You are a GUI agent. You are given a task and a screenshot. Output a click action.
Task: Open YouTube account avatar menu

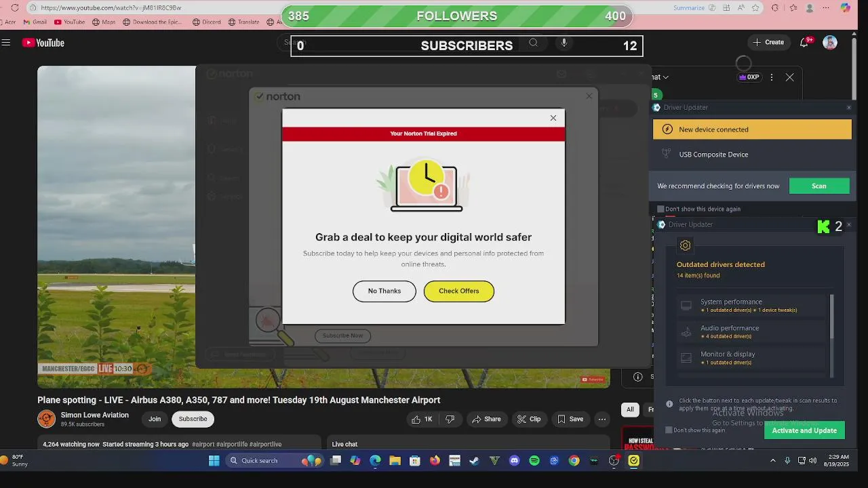pos(830,42)
